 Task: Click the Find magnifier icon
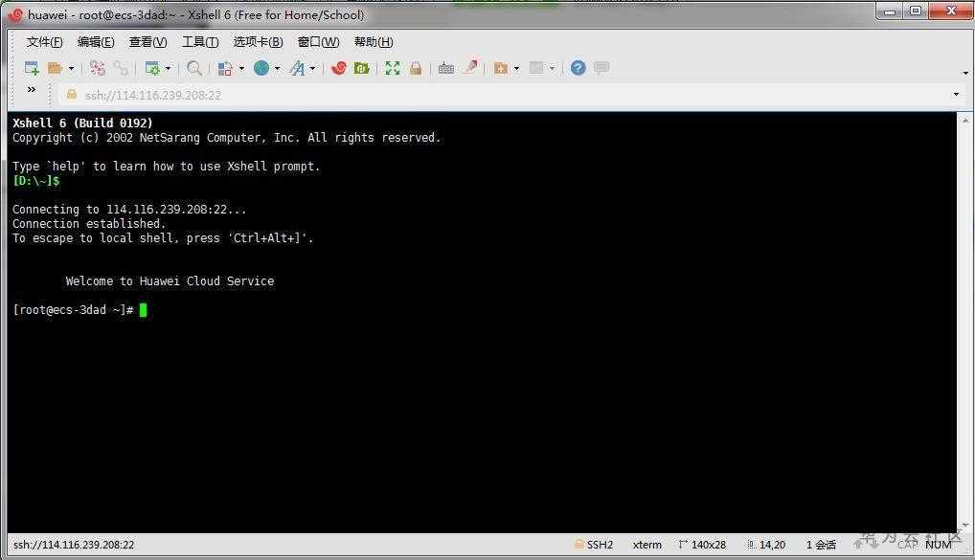194,68
